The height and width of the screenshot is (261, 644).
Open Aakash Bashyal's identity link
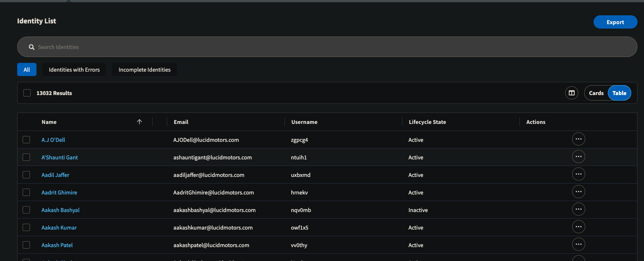pos(60,210)
